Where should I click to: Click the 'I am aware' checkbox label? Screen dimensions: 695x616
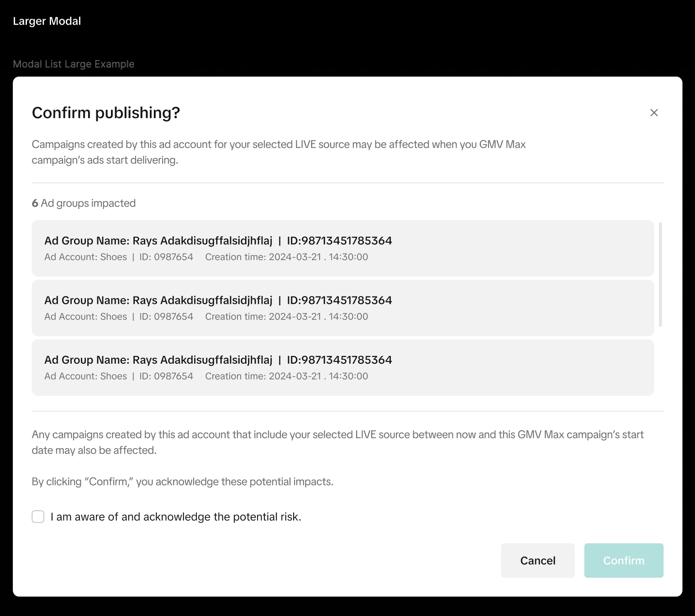176,517
